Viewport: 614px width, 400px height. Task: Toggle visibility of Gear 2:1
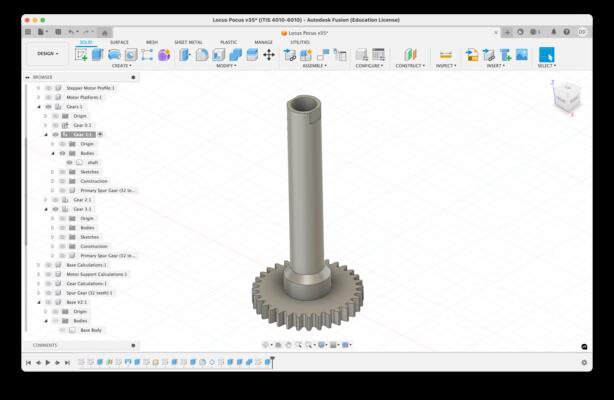click(x=56, y=200)
